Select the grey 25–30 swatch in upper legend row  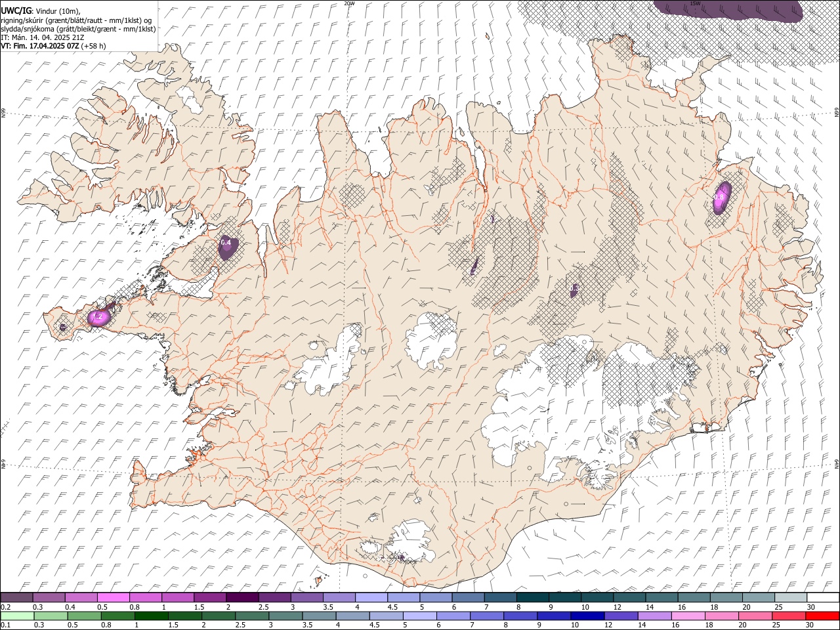pyautogui.click(x=790, y=597)
